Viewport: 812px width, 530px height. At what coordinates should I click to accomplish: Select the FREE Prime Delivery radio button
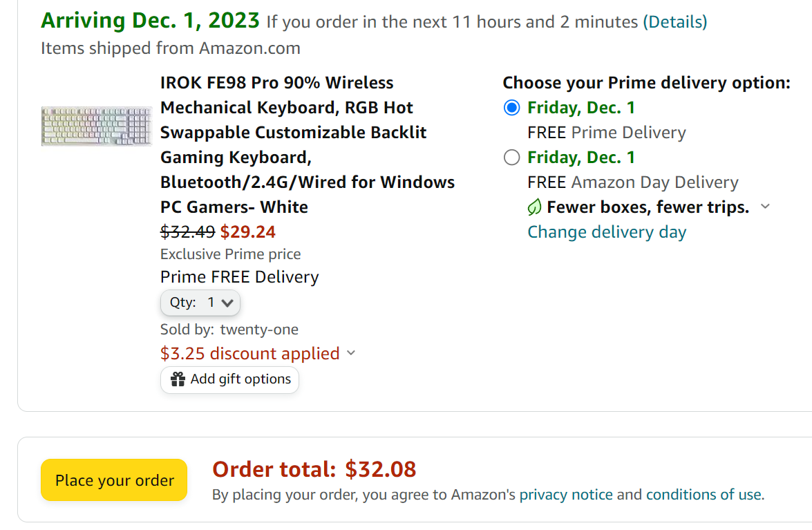(x=511, y=108)
